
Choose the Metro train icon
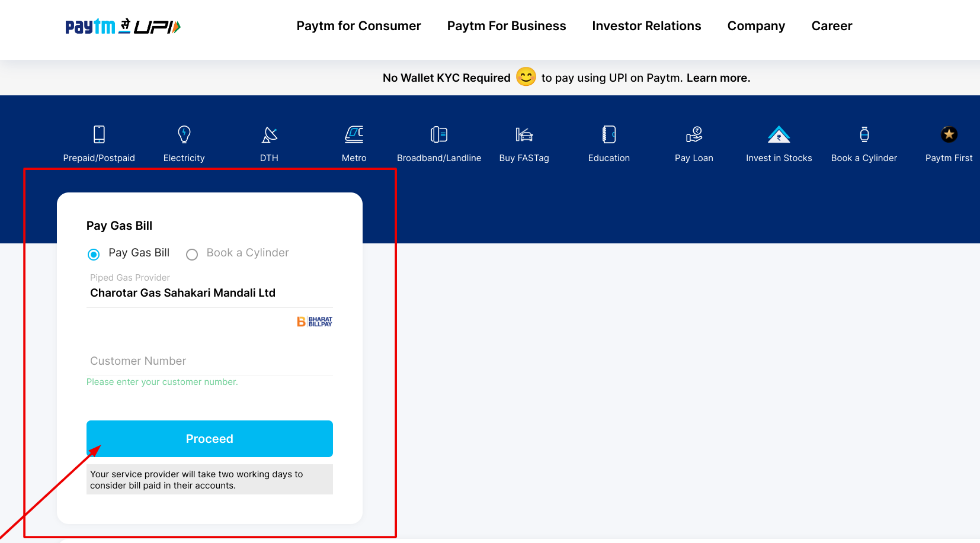[x=354, y=134]
